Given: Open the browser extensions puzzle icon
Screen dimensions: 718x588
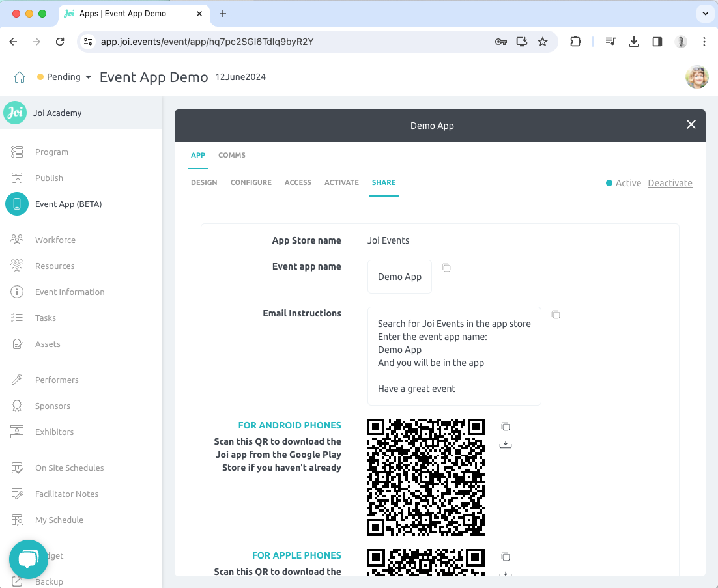Looking at the screenshot, I should click(575, 42).
